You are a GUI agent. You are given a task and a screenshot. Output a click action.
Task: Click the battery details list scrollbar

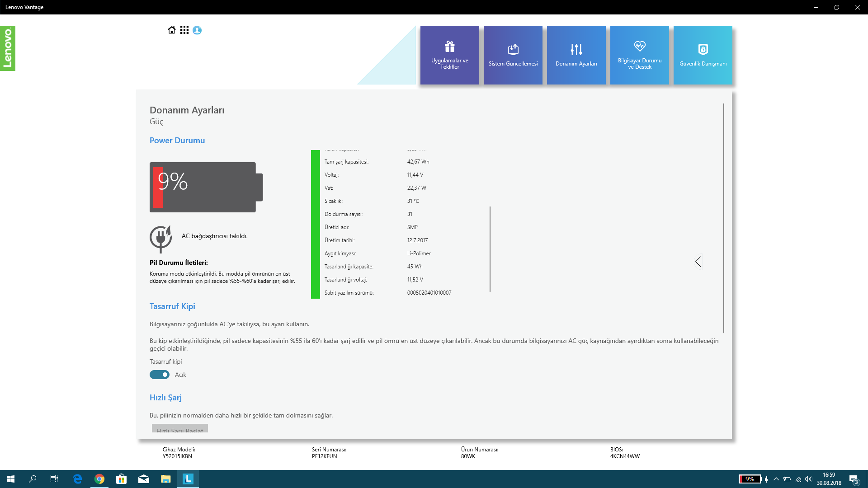pos(490,249)
